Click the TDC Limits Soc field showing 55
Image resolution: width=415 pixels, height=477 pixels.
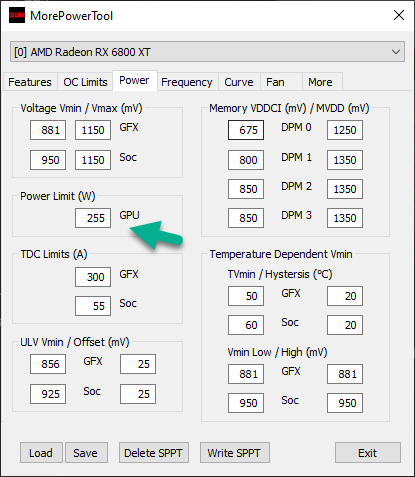pyautogui.click(x=93, y=306)
